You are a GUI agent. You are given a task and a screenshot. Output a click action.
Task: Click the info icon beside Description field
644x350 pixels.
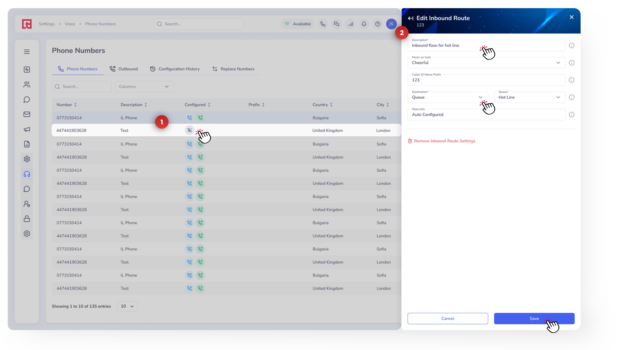[572, 45]
